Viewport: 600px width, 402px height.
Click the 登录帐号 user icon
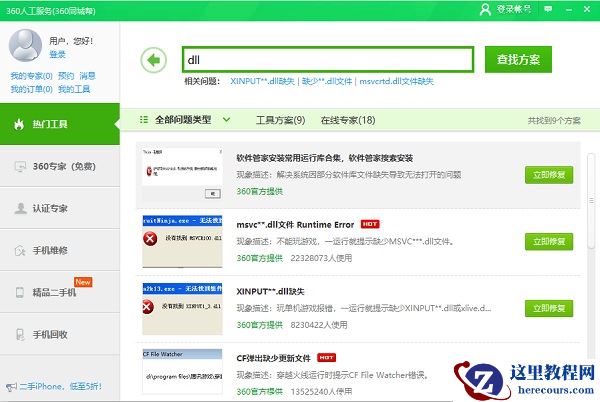tap(485, 9)
